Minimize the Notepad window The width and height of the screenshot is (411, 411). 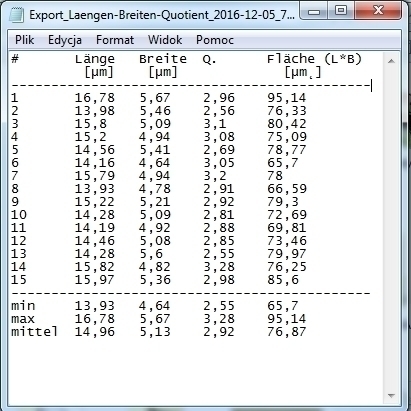pyautogui.click(x=314, y=11)
